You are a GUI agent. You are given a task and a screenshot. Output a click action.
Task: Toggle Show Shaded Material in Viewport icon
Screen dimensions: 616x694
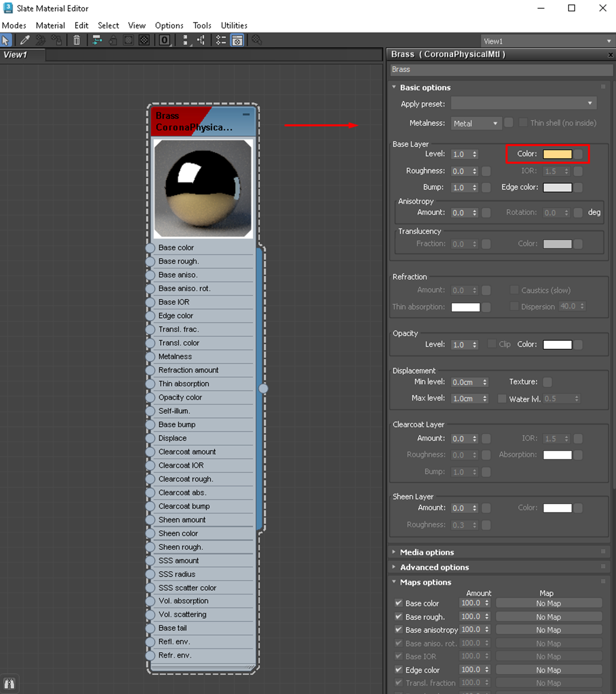(x=128, y=40)
